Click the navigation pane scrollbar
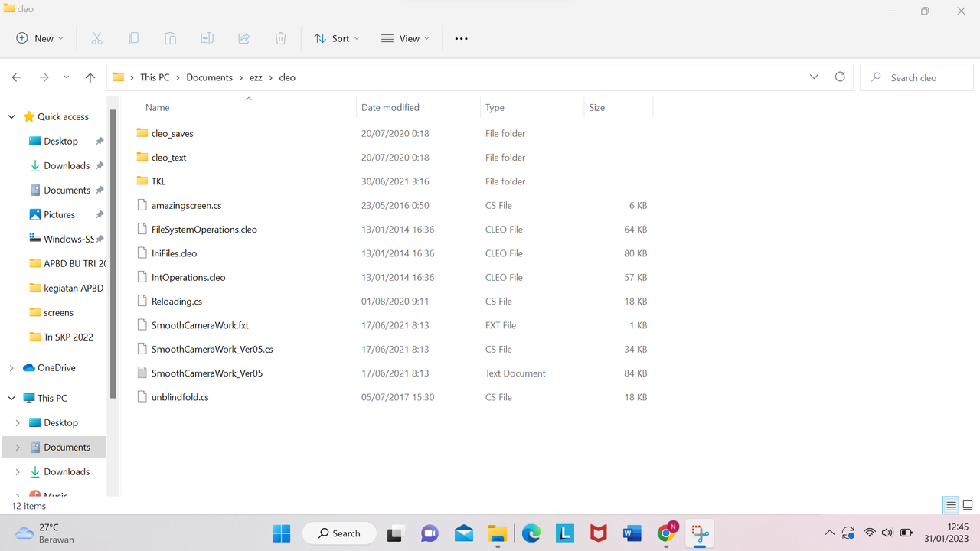Screen dimensions: 980x551 tap(113, 253)
